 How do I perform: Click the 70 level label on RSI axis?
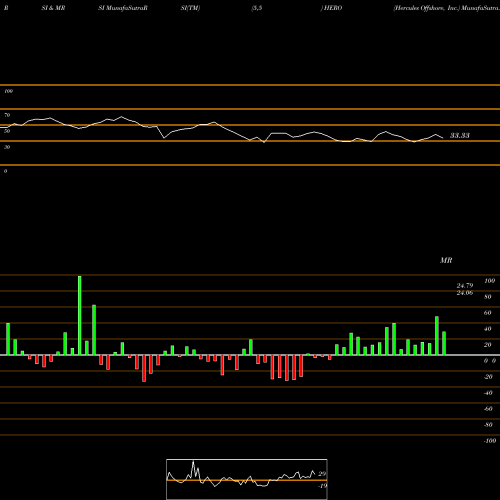7,115
